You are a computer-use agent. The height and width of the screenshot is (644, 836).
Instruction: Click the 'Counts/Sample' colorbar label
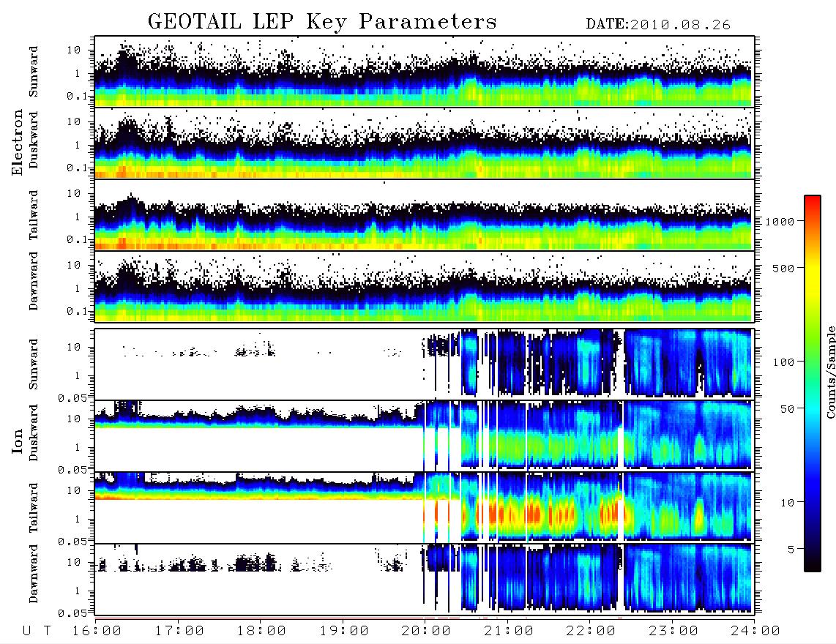click(x=830, y=372)
